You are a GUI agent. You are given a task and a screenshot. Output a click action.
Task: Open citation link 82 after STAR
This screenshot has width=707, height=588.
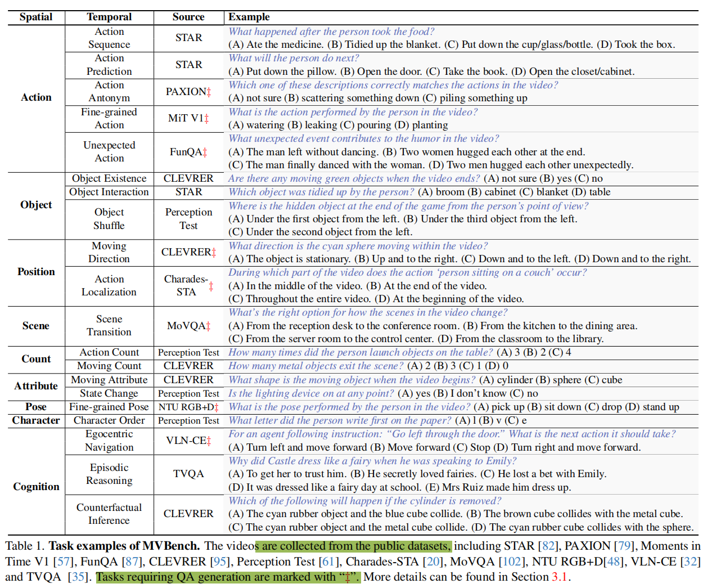(546, 546)
